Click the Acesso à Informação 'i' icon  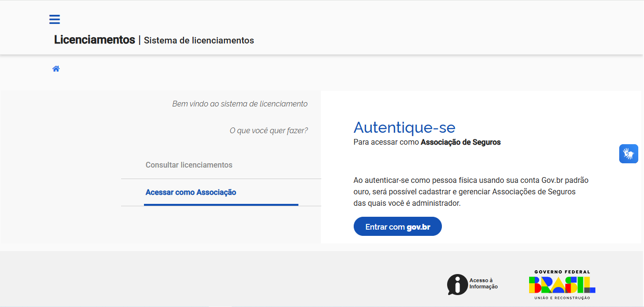(x=457, y=285)
